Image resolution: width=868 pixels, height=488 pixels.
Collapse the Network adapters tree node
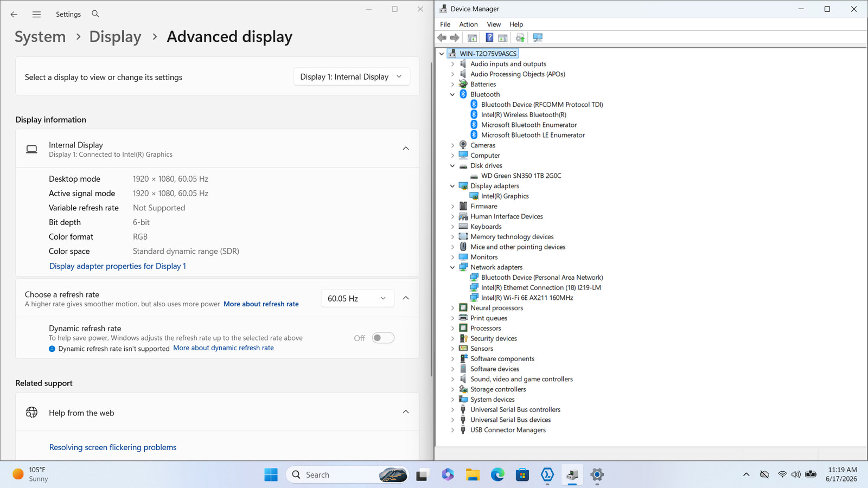452,267
